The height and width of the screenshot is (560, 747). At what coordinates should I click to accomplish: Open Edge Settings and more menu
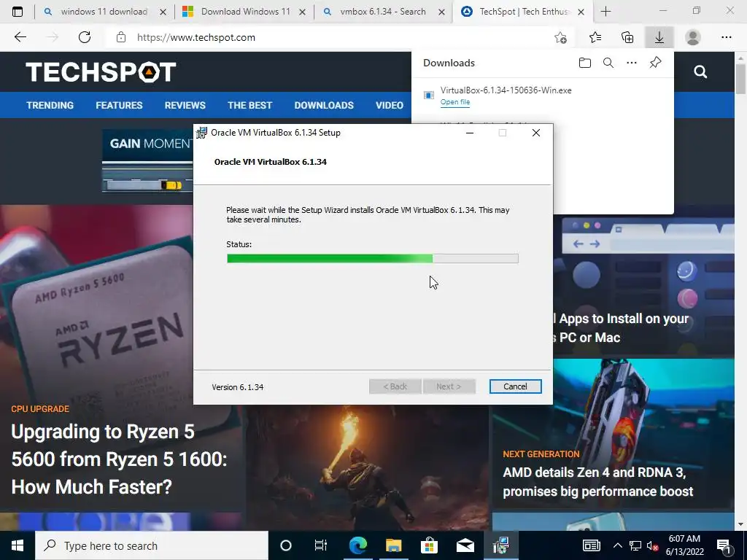[x=726, y=37]
